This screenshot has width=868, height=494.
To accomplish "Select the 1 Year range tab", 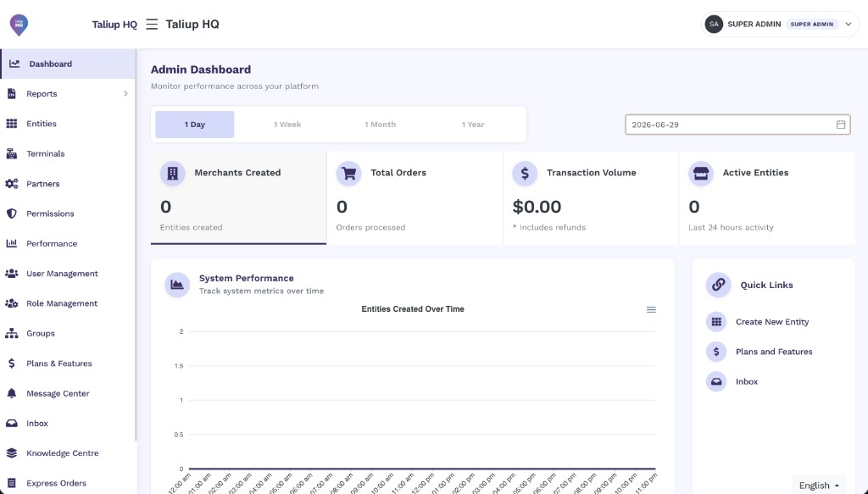I will (473, 125).
